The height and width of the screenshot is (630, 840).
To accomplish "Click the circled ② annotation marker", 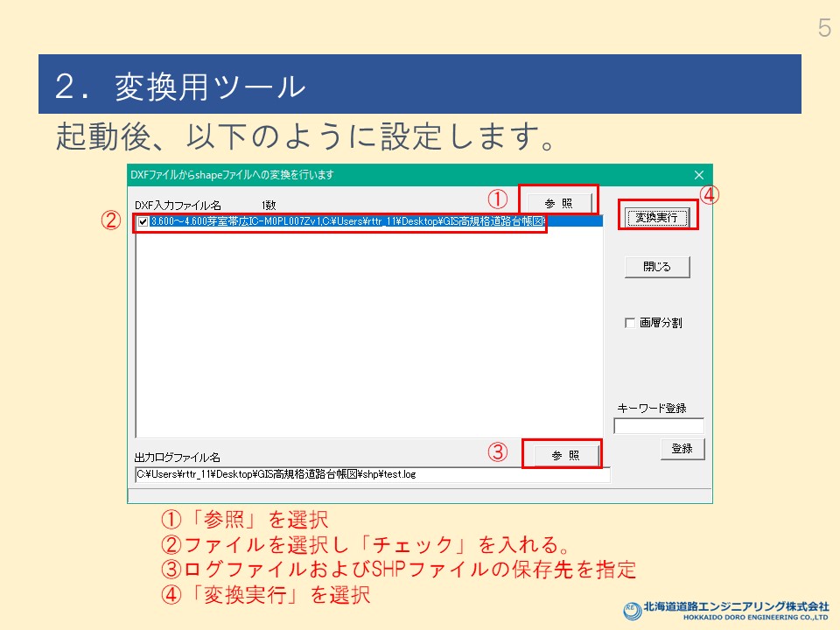I will click(111, 221).
